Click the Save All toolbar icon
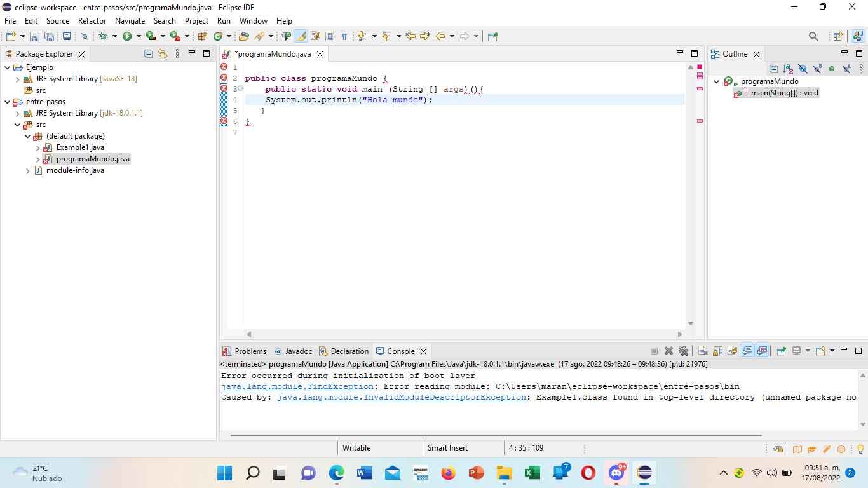 point(49,36)
